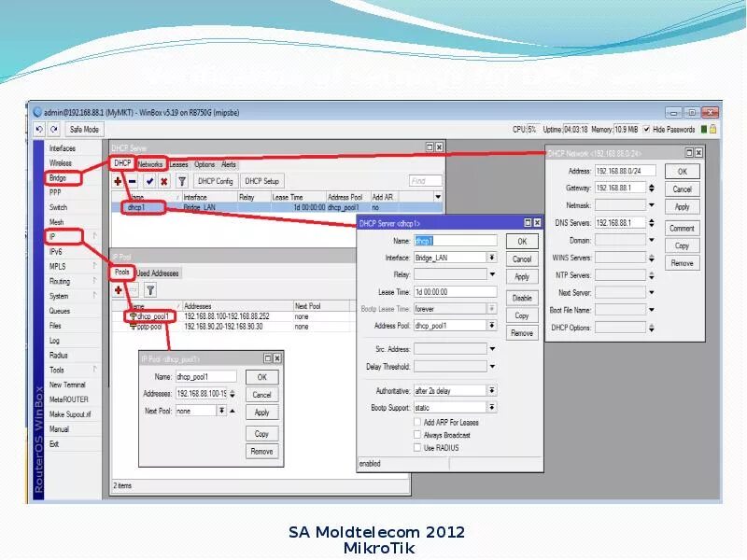Select the dhcp1 row in DHCP server list
The width and height of the screenshot is (747, 560).
pyautogui.click(x=276, y=207)
